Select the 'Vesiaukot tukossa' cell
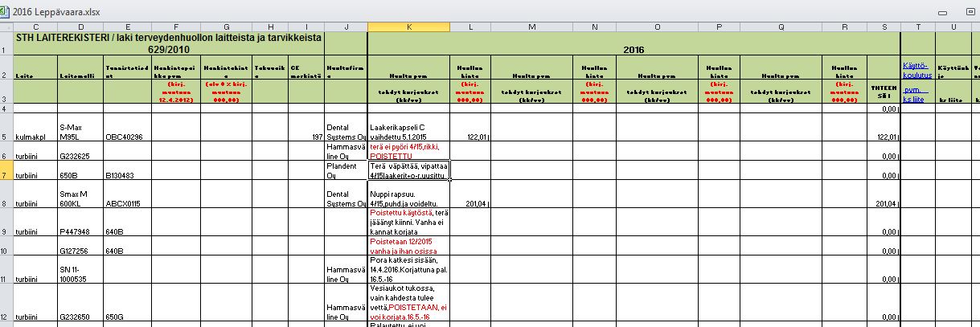980x327 pixels. pyautogui.click(x=408, y=303)
